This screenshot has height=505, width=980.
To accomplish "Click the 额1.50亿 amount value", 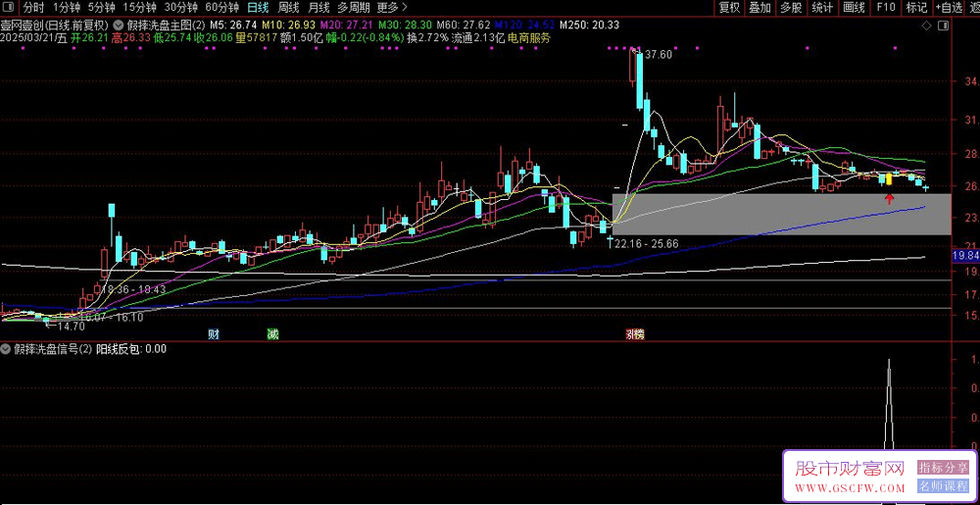I will click(x=301, y=37).
